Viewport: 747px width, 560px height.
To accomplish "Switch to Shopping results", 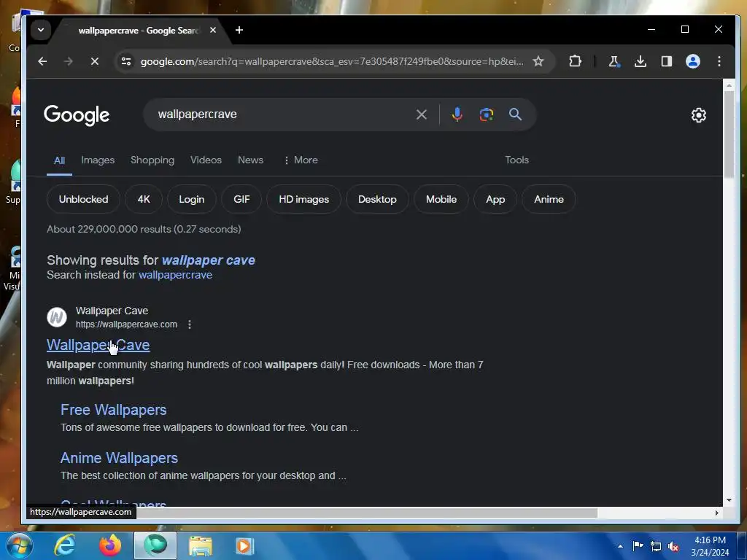I will [152, 160].
